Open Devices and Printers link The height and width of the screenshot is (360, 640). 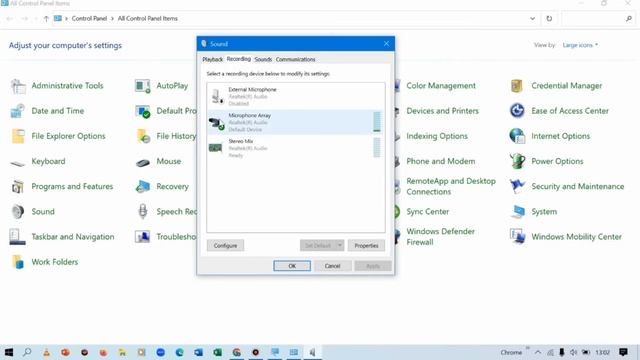(x=442, y=111)
